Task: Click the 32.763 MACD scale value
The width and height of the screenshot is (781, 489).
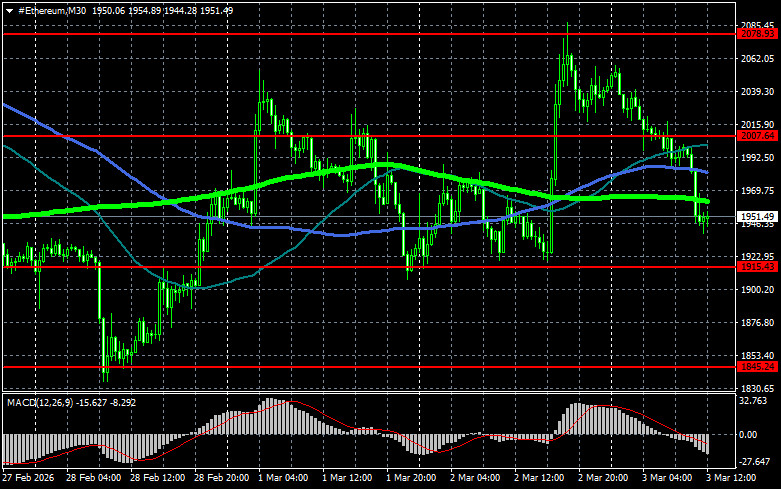Action: point(753,401)
